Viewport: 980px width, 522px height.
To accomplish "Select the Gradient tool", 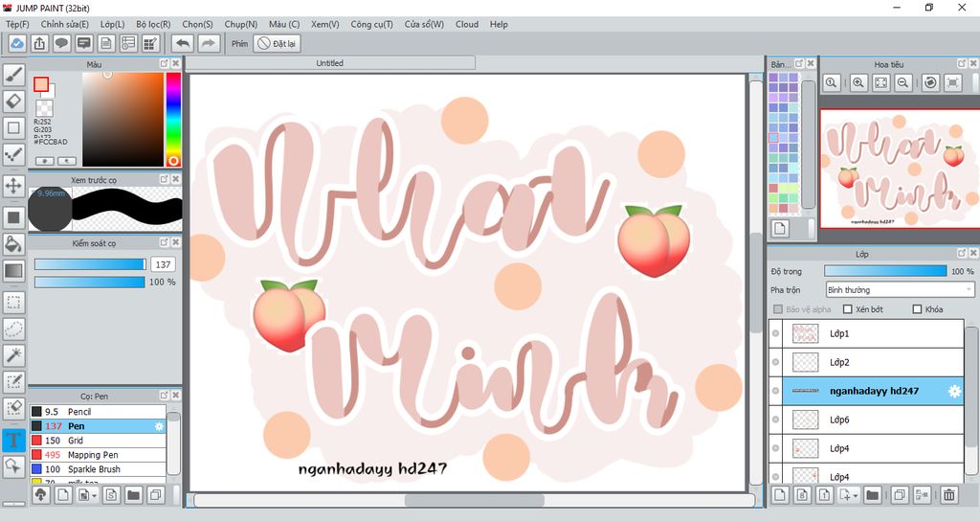I will click(13, 271).
